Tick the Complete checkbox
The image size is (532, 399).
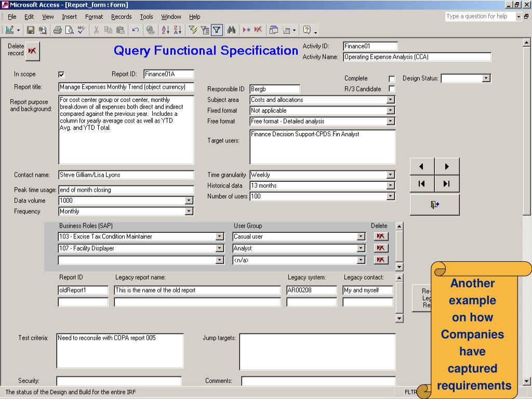pyautogui.click(x=392, y=79)
